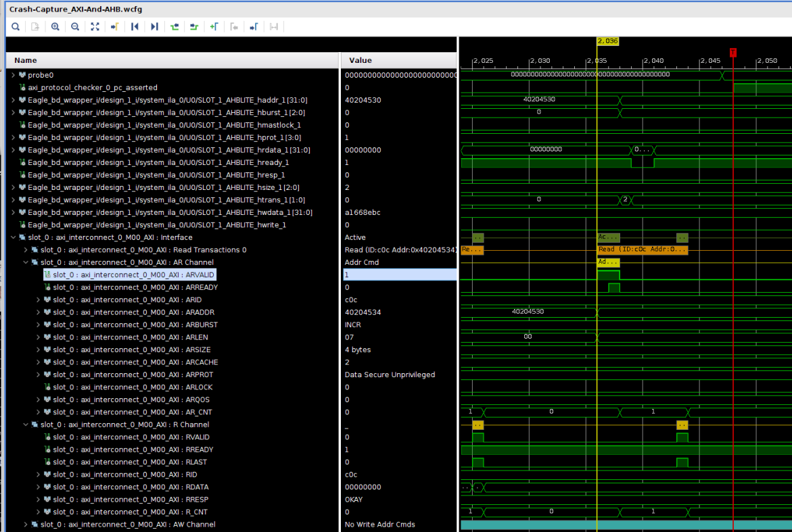792x532 pixels.
Task: Collapse the AR Channel signal group
Action: pyautogui.click(x=26, y=262)
